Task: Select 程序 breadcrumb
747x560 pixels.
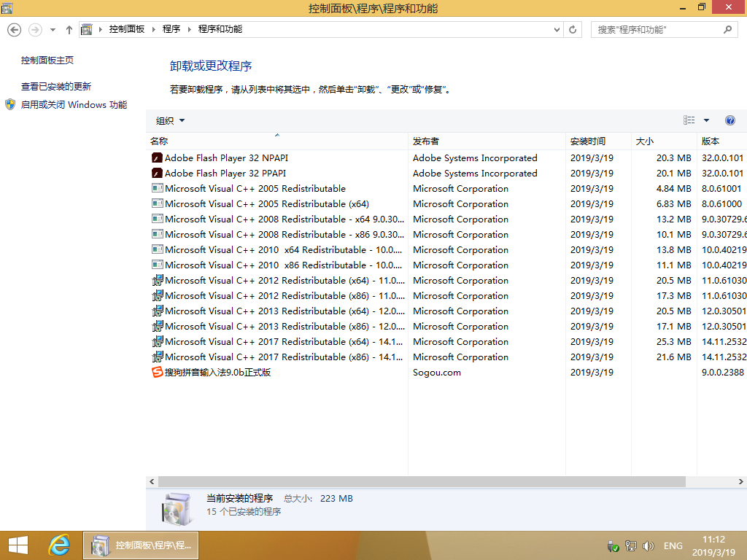Action: tap(171, 29)
